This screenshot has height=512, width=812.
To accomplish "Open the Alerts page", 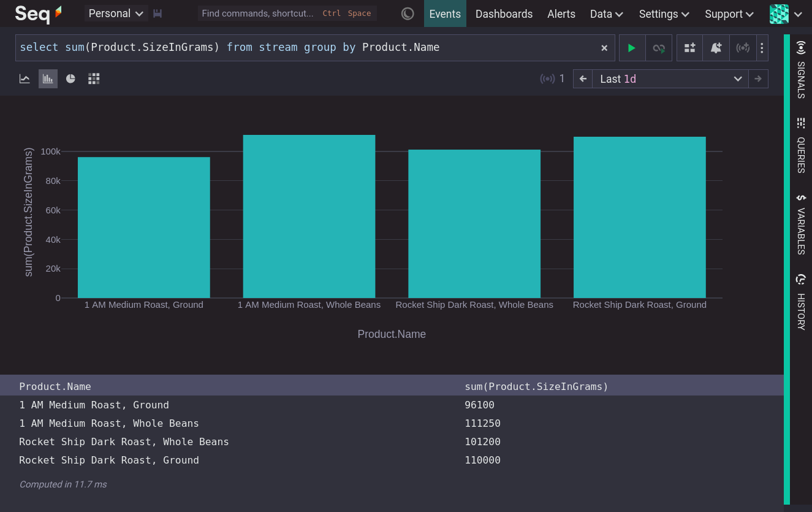I will pyautogui.click(x=561, y=13).
